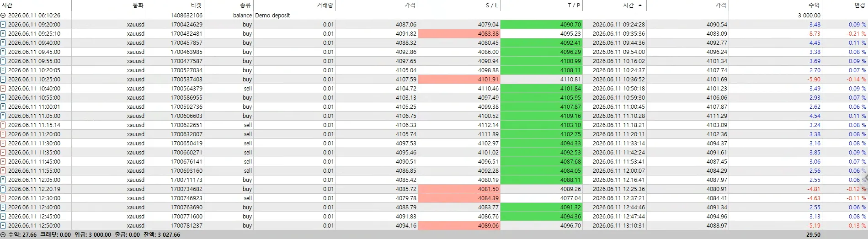Click the red stop loss cell 4084.39
The width and height of the screenshot is (868, 239).
pyautogui.click(x=459, y=198)
